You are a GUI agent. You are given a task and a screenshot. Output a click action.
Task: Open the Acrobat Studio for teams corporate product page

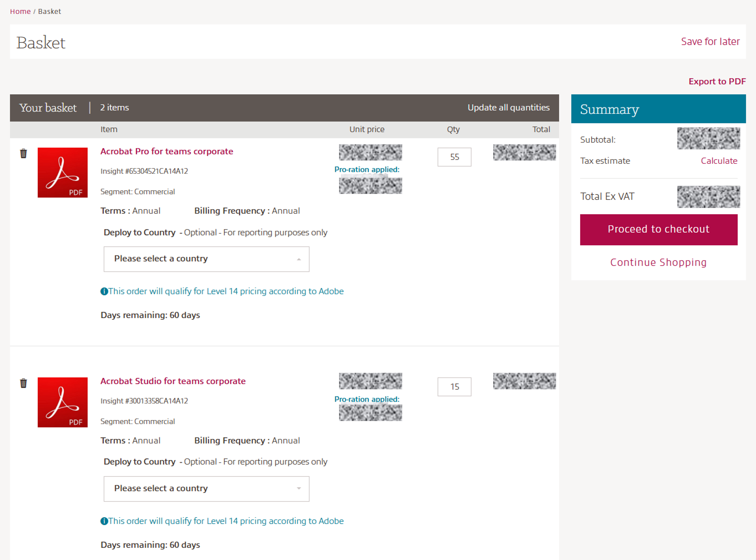(x=173, y=381)
